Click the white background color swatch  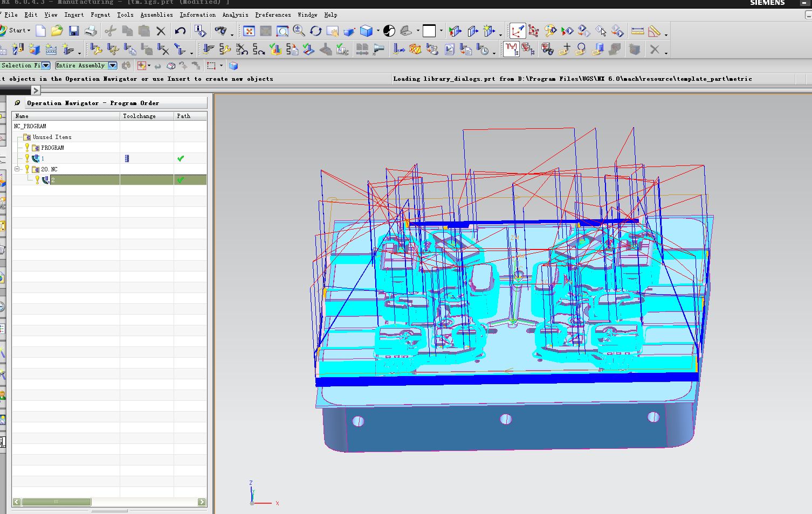[x=429, y=31]
